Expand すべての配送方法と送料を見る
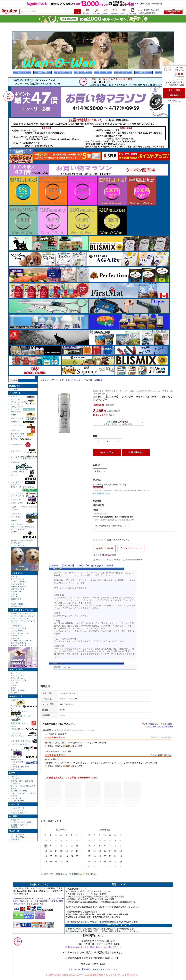 click(x=111, y=526)
